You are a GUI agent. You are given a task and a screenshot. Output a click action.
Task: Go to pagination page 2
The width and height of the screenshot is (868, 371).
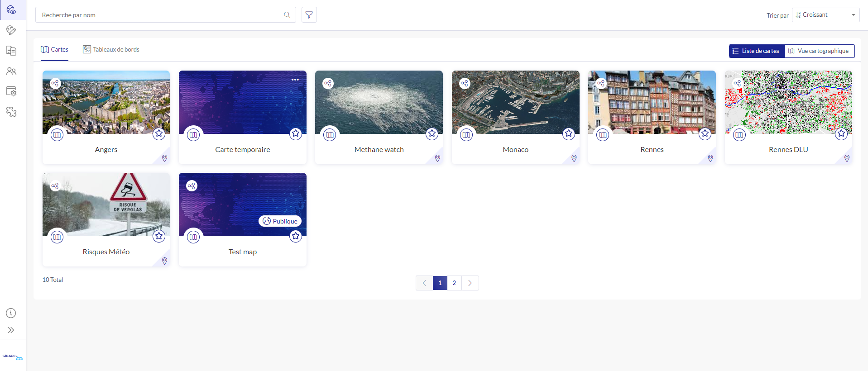(454, 283)
